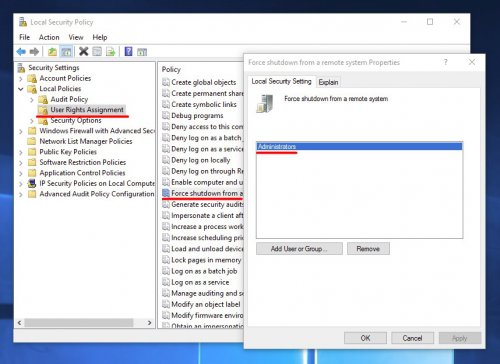Click the Delete X toolbar icon
This screenshot has height=364, width=500.
click(83, 51)
